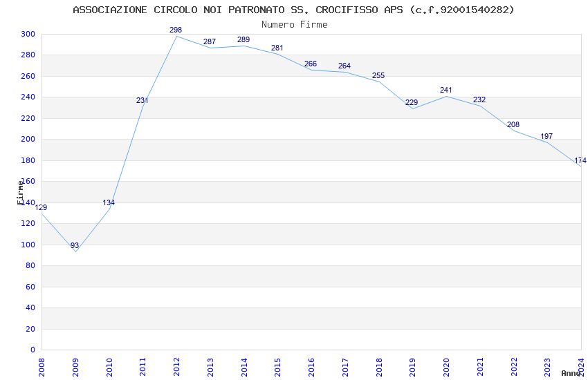Screen dimensions: 588x380
Task: Click the data label 231
Action: [x=142, y=100]
